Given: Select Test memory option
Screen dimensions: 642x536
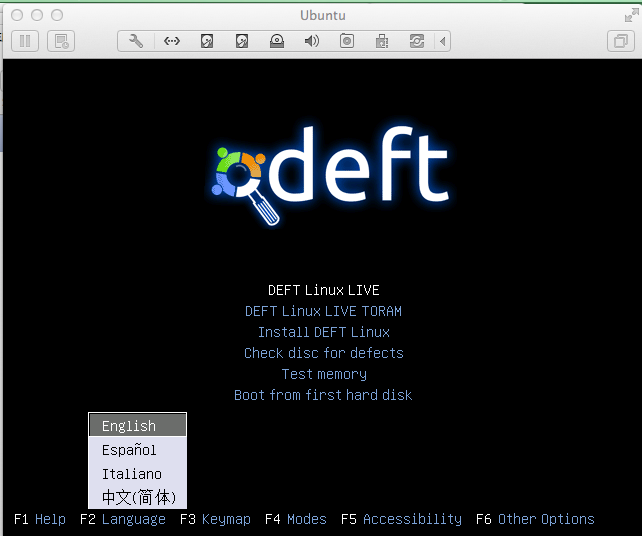Looking at the screenshot, I should [324, 374].
